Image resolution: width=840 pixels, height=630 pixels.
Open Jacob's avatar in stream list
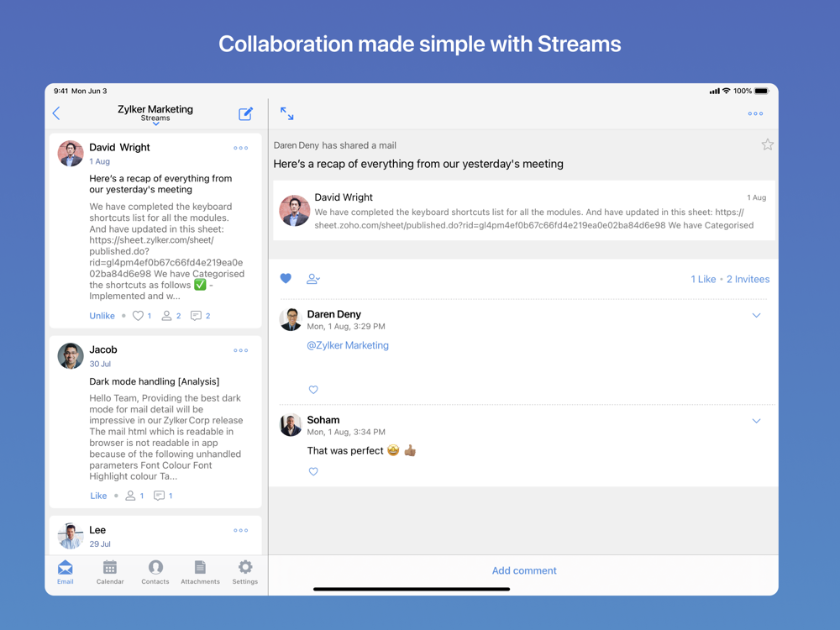(71, 355)
